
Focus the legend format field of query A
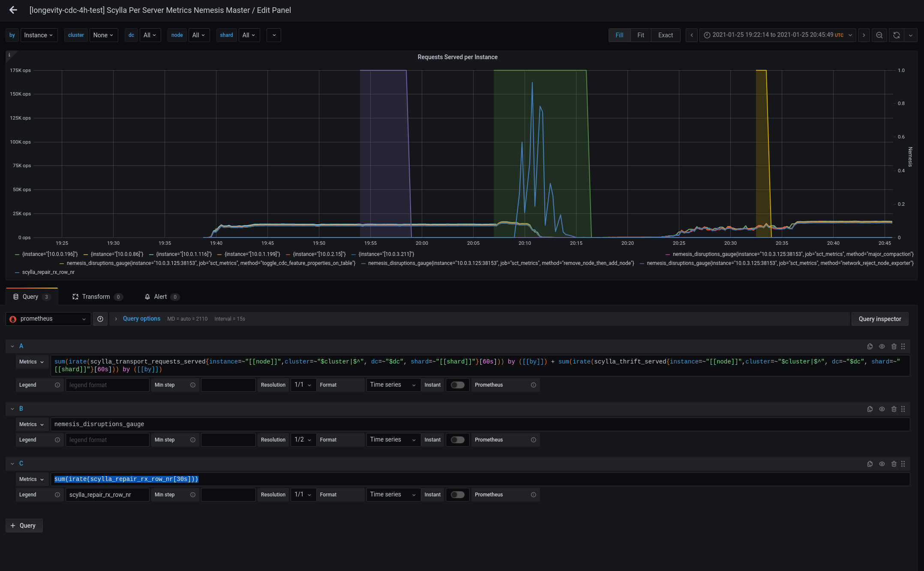(107, 385)
